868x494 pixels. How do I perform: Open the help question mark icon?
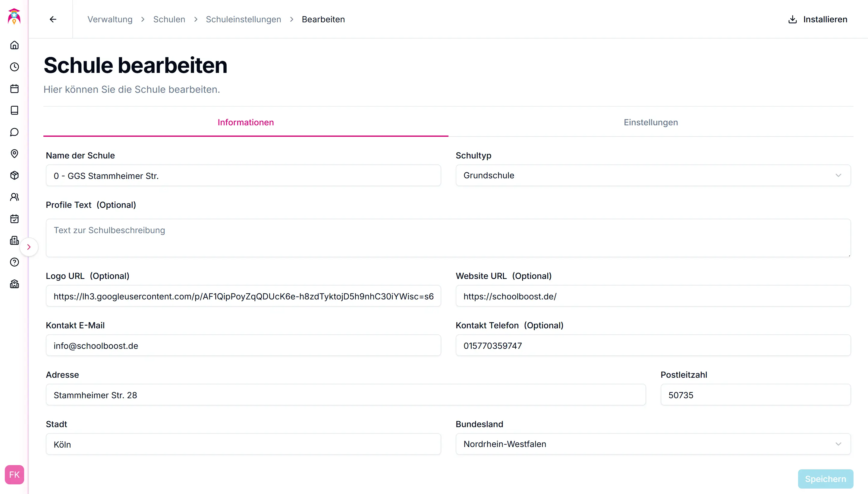pyautogui.click(x=14, y=262)
